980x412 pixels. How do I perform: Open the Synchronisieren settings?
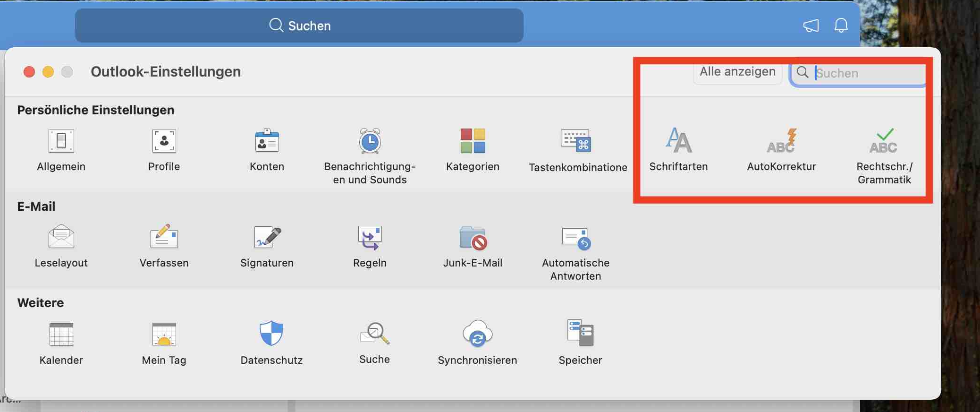coord(477,344)
